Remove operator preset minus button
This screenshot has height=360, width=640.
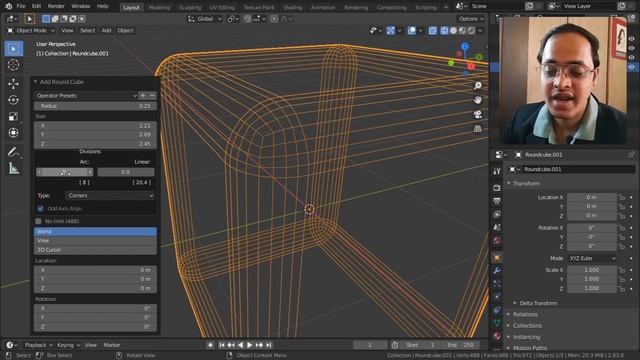(x=152, y=96)
